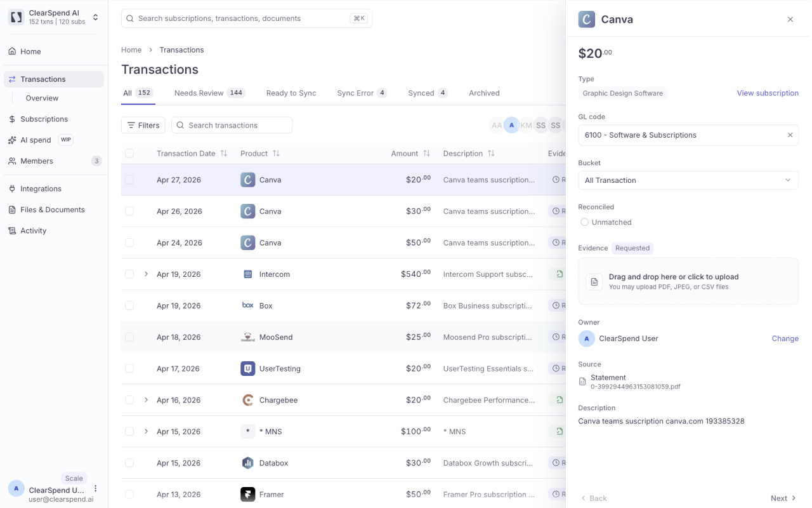812x508 pixels.
Task: Click the evidence upload document icon
Action: [594, 282]
